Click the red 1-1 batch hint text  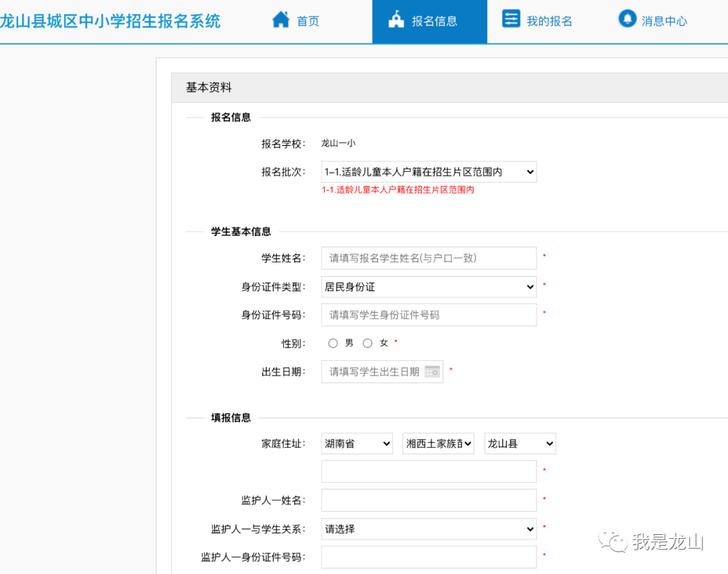(398, 190)
